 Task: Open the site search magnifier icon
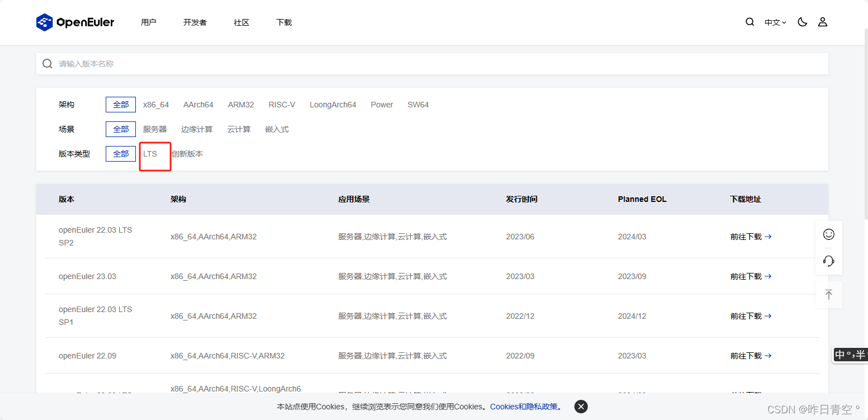click(x=750, y=22)
